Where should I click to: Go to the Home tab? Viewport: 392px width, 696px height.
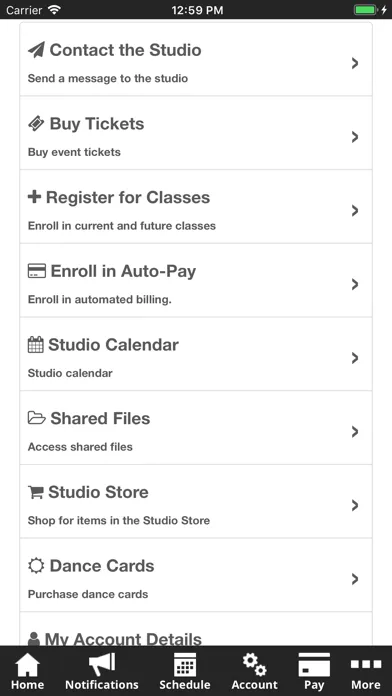click(x=28, y=671)
